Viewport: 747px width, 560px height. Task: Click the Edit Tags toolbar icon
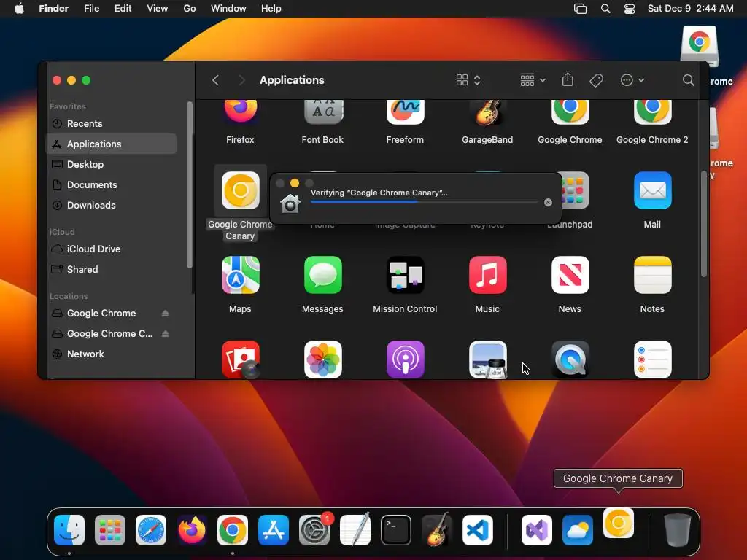click(x=596, y=80)
